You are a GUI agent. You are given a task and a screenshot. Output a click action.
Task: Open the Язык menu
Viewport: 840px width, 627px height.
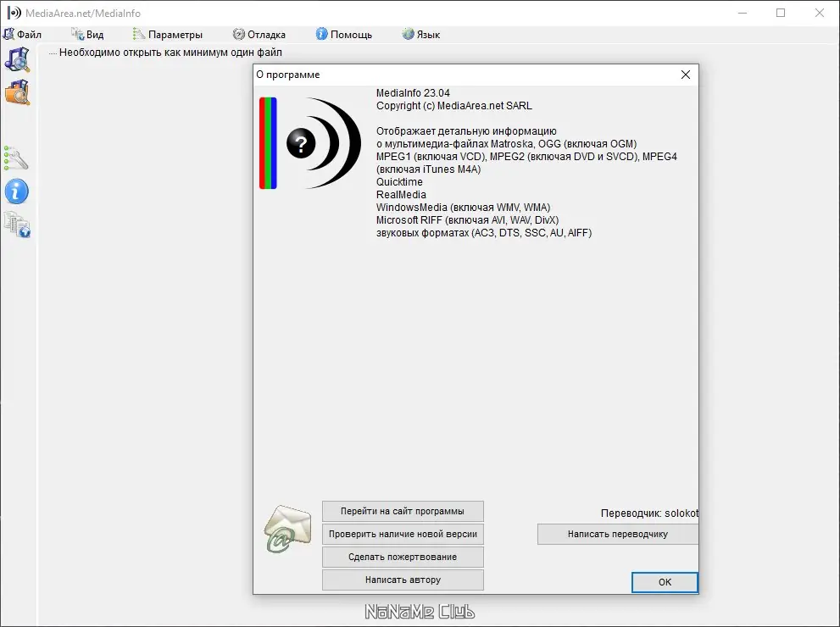click(421, 34)
